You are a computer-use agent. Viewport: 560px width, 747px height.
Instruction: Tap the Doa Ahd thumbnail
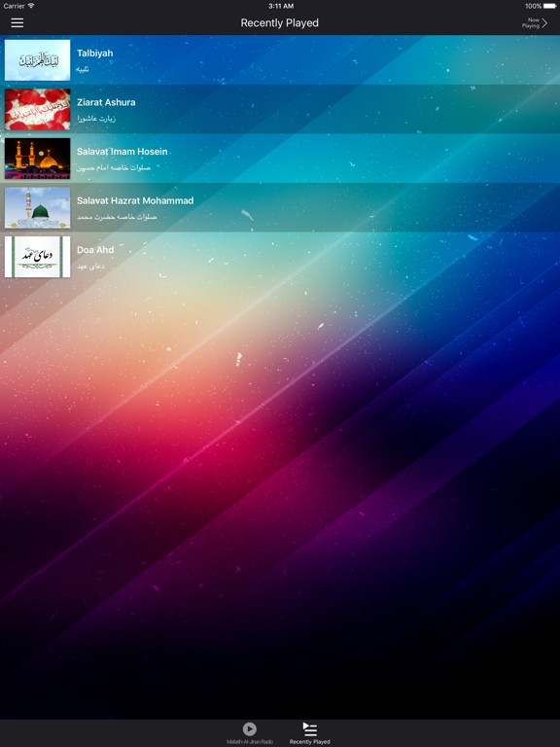coord(38,257)
